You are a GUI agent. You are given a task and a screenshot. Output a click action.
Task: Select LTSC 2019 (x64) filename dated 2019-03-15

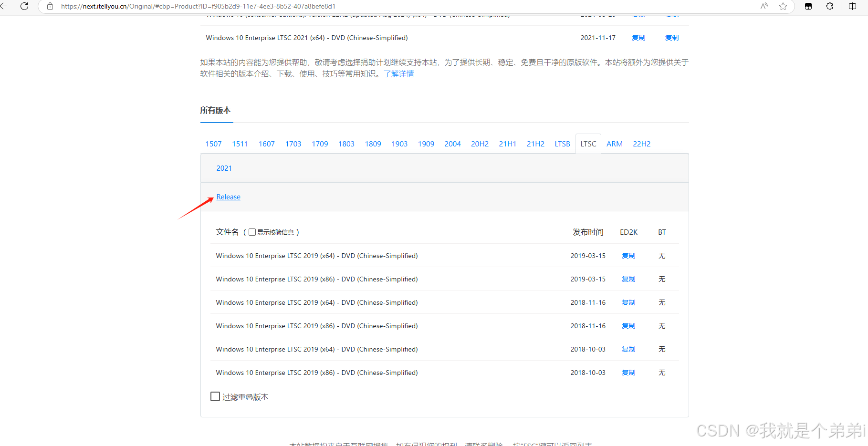[x=317, y=256]
